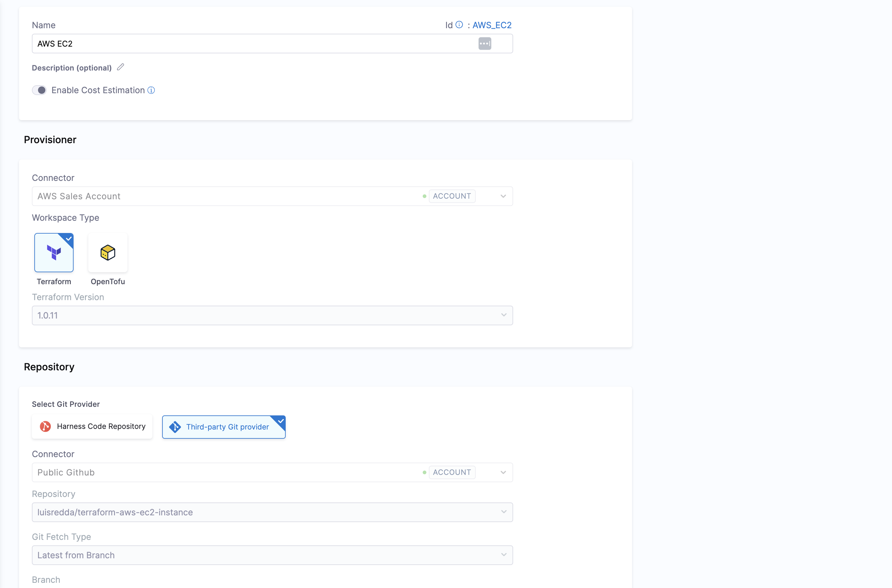Screen dimensions: 892x588
Task: Open the Git Fetch Type dropdown
Action: pyautogui.click(x=504, y=555)
